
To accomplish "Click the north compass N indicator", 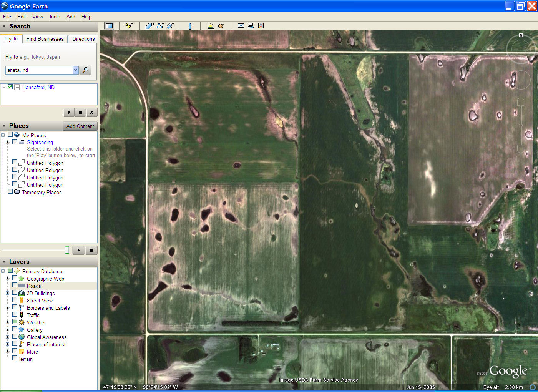I will tap(521, 35).
